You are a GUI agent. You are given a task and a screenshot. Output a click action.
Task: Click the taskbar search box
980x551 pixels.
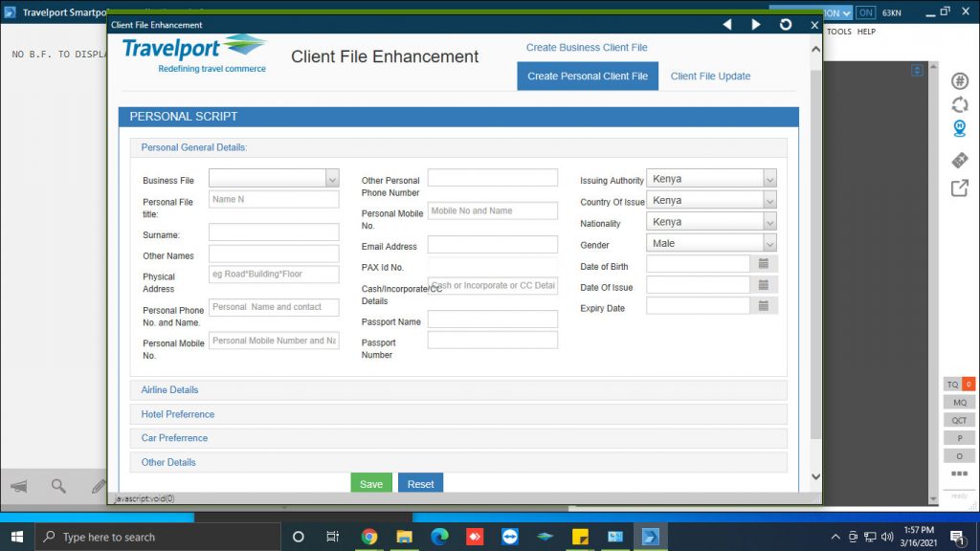point(158,537)
